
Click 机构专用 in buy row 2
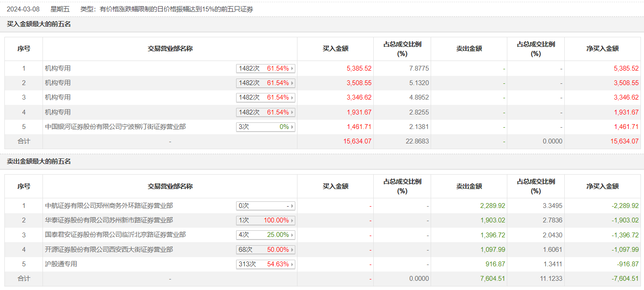click(x=57, y=83)
